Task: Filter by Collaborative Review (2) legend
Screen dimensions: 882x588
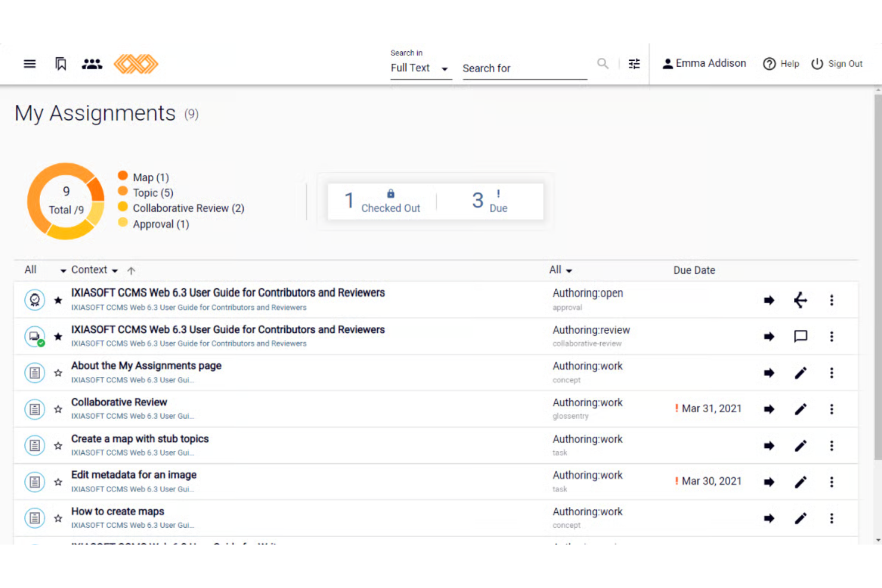Action: coord(181,209)
